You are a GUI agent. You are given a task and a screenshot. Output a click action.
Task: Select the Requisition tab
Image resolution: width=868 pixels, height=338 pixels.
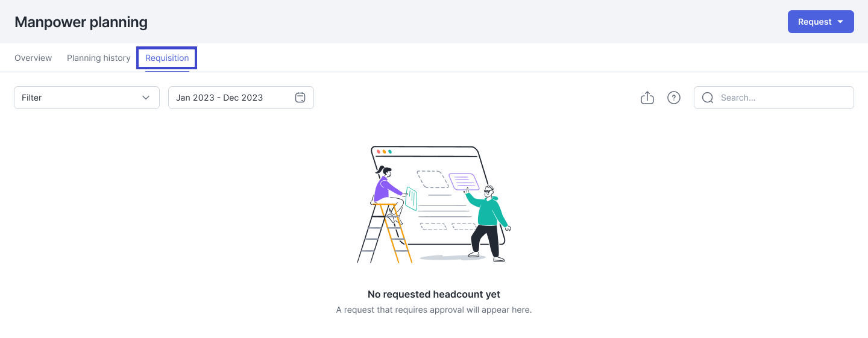pos(167,58)
